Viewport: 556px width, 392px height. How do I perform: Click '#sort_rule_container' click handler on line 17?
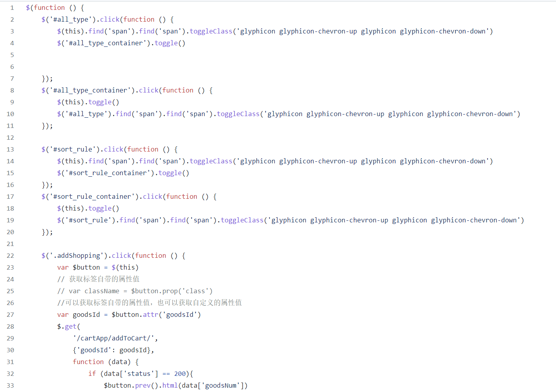(129, 197)
